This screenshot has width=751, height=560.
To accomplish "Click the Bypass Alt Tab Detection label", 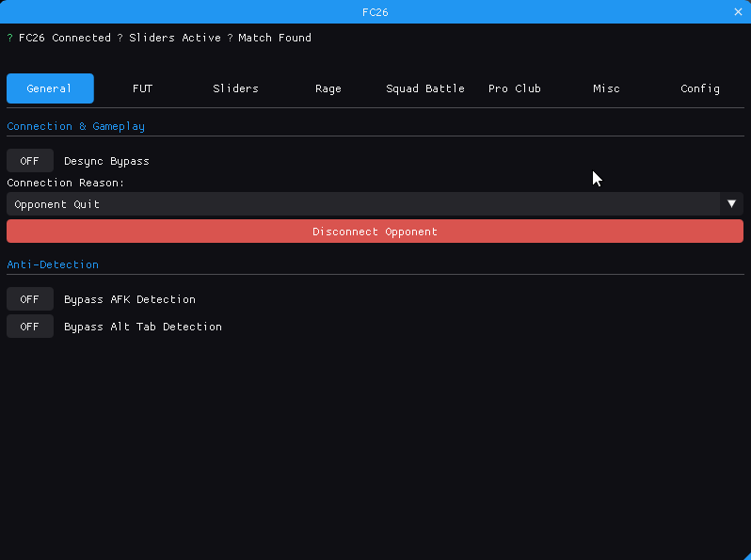I will tap(143, 327).
